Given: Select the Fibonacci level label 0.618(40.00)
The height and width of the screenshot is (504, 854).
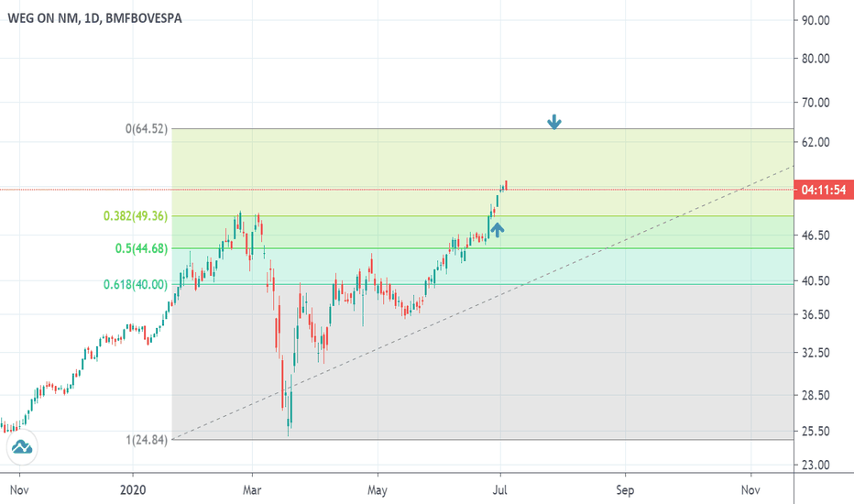Looking at the screenshot, I should pos(136,284).
